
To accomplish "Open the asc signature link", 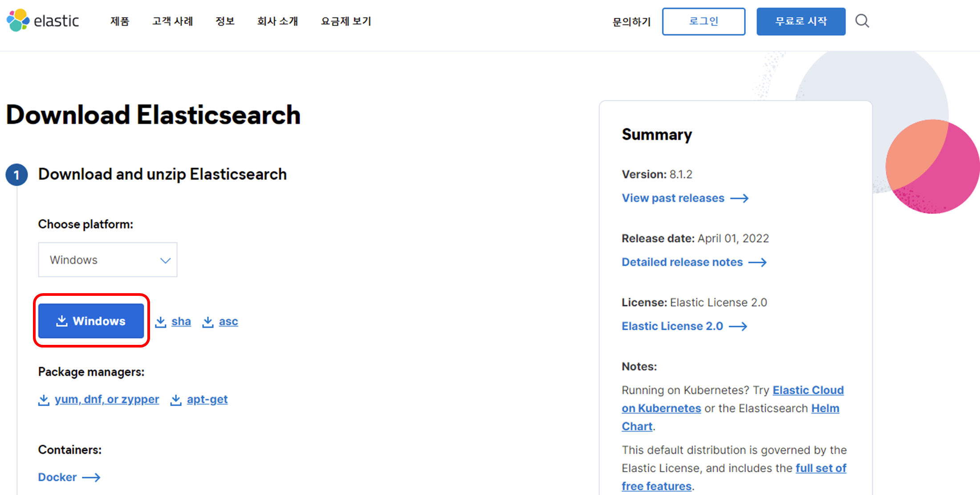I will point(228,322).
